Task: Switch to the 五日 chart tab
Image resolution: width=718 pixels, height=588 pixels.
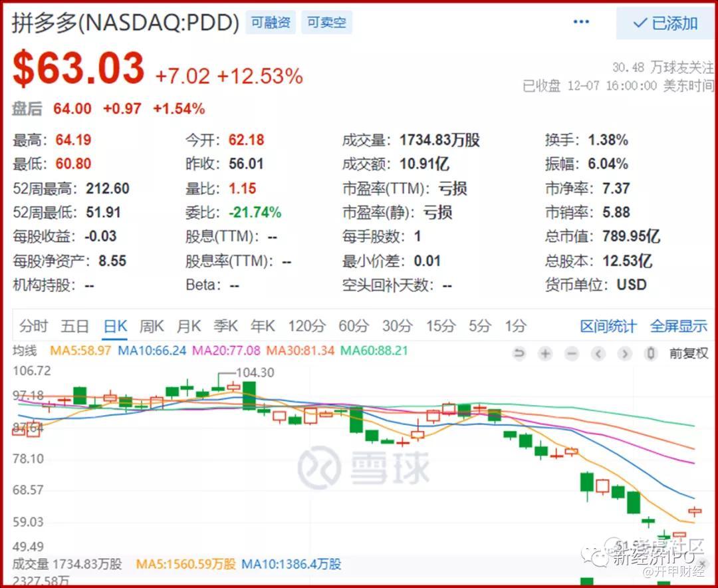Action: point(74,327)
